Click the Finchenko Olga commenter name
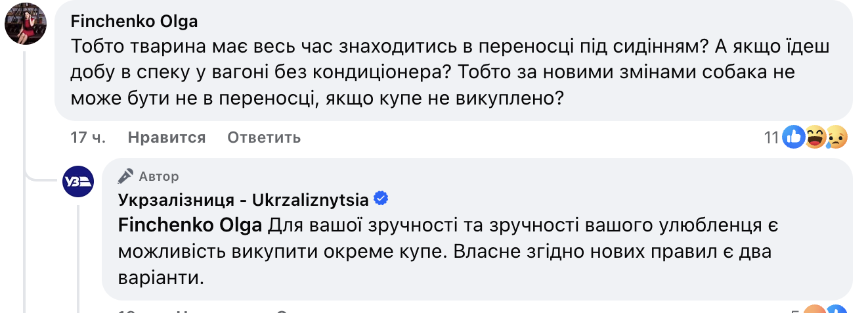This screenshot has width=868, height=313. [x=134, y=21]
